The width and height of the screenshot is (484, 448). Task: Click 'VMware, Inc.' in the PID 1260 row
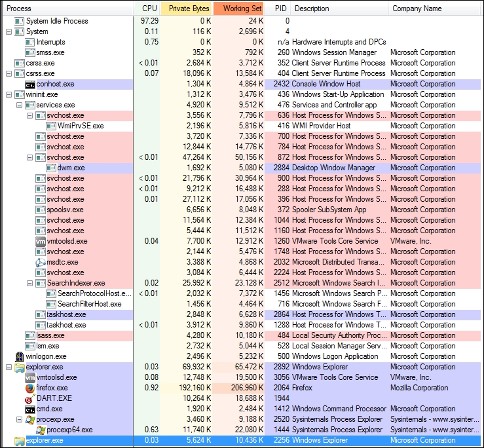(411, 241)
